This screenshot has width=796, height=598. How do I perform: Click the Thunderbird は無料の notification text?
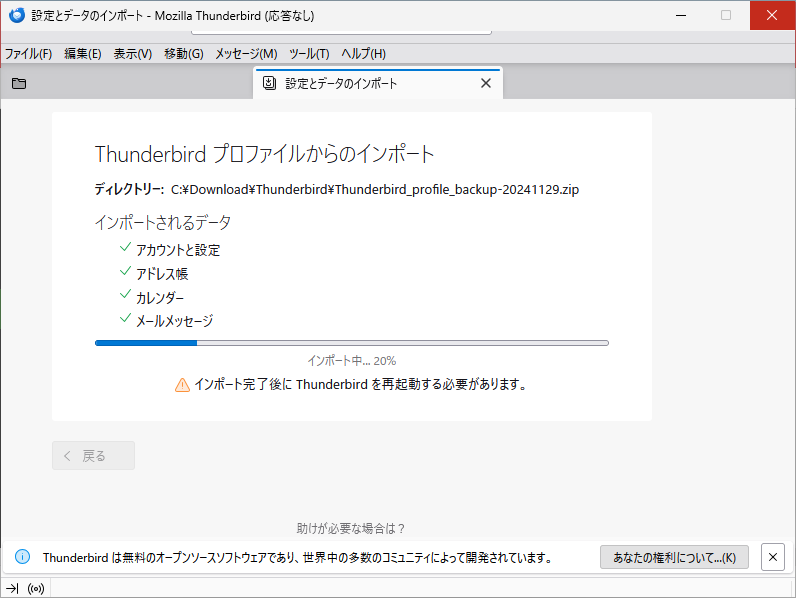click(x=298, y=557)
